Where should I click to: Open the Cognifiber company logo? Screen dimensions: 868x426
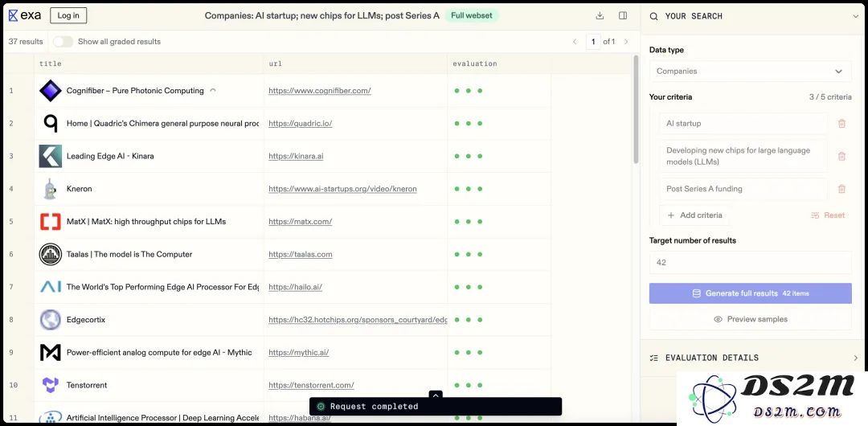coord(51,90)
